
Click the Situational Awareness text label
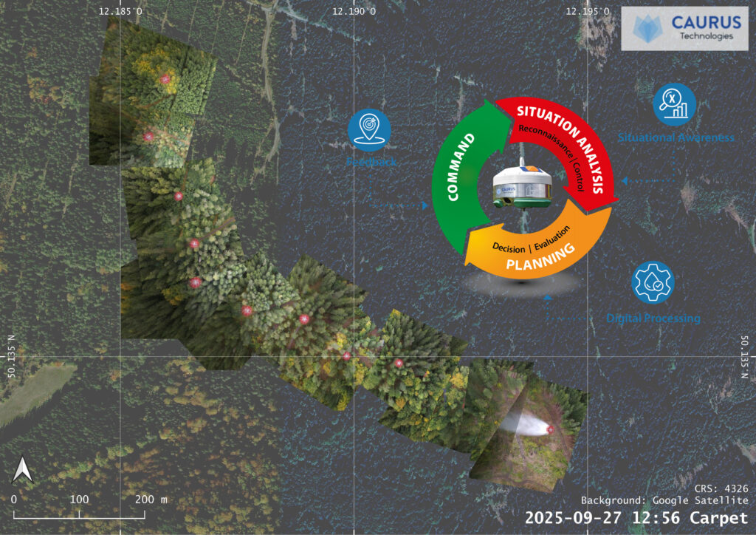(676, 137)
